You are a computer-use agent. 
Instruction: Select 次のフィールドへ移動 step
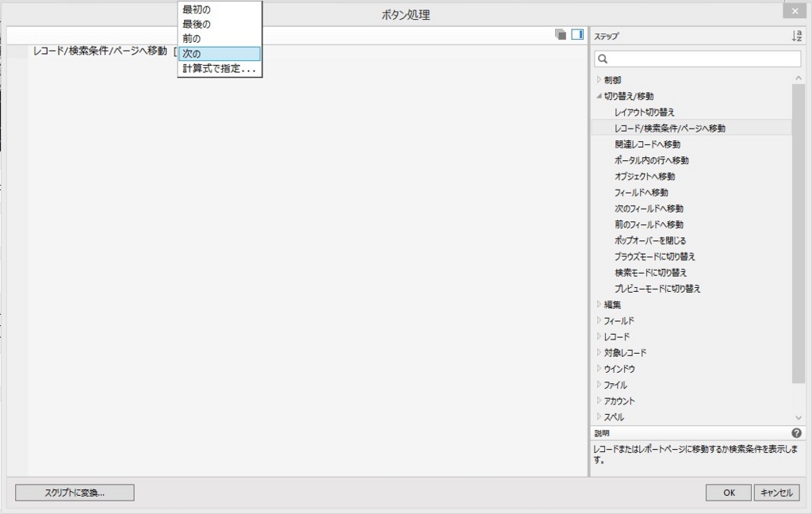tap(649, 209)
